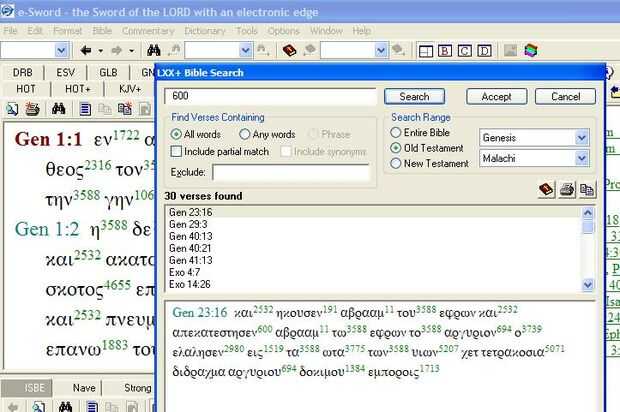
Task: Click the forward navigation arrow in toolbar
Action: click(x=116, y=51)
